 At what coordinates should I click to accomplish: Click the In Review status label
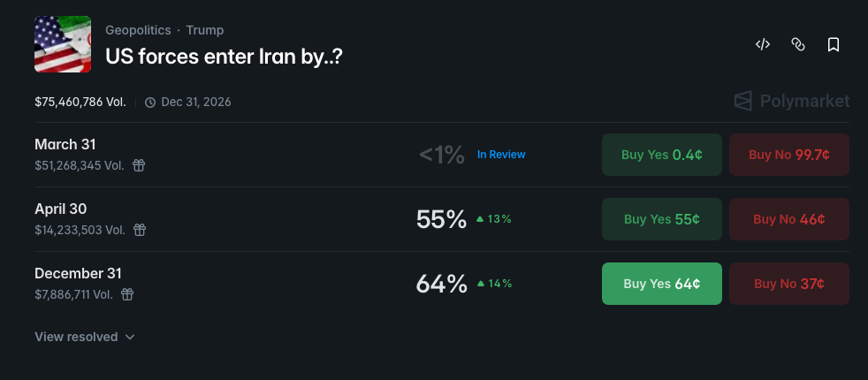click(x=501, y=155)
